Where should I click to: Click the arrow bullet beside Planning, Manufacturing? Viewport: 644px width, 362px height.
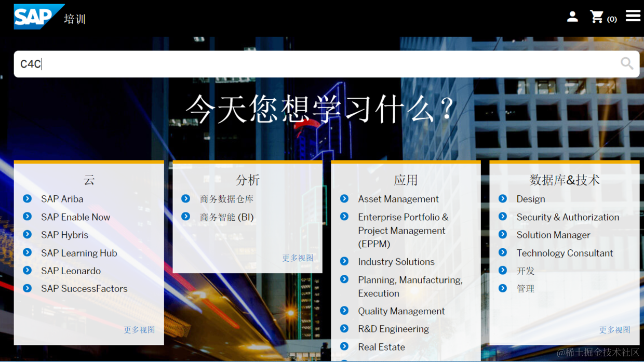click(344, 279)
